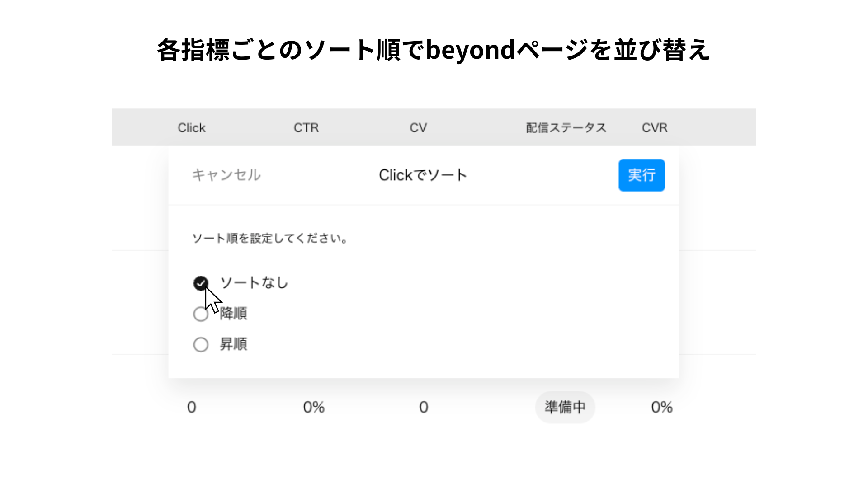Image resolution: width=868 pixels, height=488 pixels.
Task: Open the CTR column header sort
Action: 306,128
